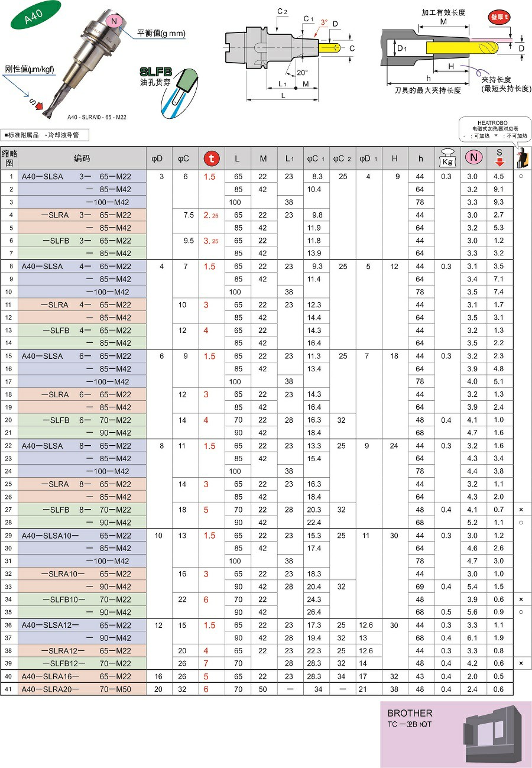Image resolution: width=532 pixels, height=768 pixels.
Task: Click the yellow cutter in the clamping diagram
Action: [x=463, y=47]
